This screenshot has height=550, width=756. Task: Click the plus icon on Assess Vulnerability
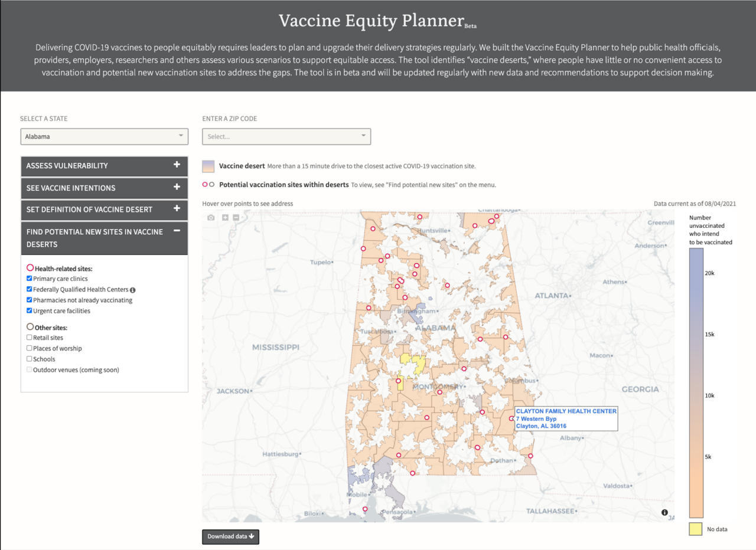tap(177, 165)
